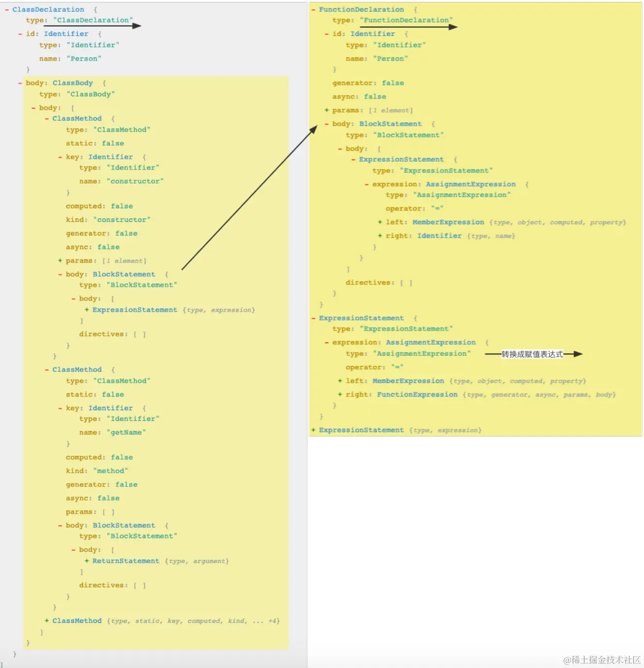644x668 pixels.
Task: Select kind: "method" property
Action: 97,470
